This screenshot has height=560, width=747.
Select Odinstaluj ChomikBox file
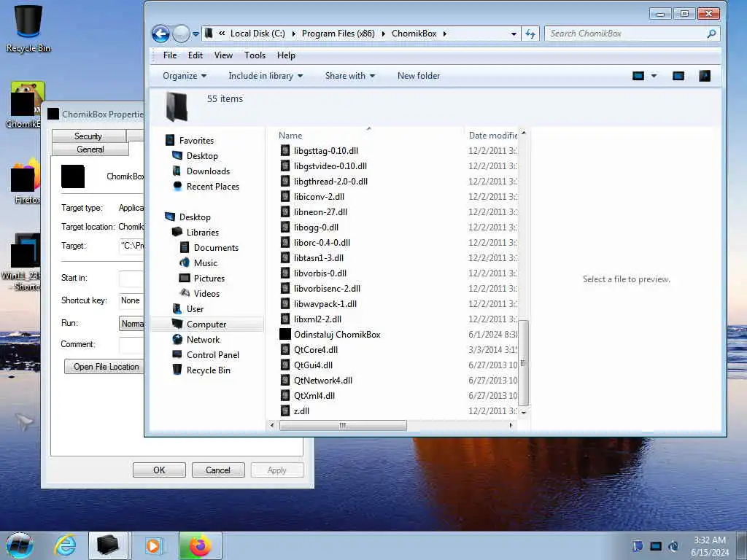pyautogui.click(x=337, y=334)
